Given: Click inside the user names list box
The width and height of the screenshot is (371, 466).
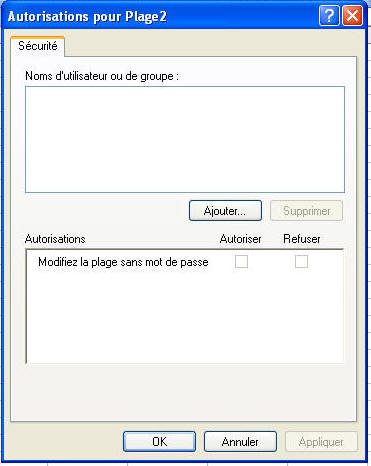Looking at the screenshot, I should coord(185,140).
